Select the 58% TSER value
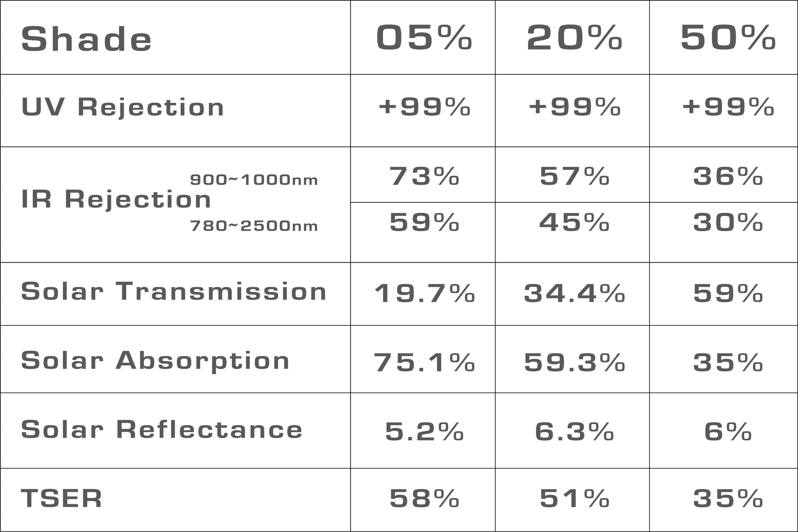This screenshot has width=798, height=532. coord(424,498)
